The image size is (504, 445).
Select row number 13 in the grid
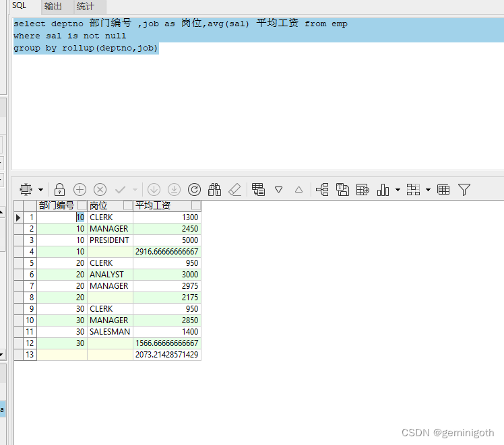point(30,355)
